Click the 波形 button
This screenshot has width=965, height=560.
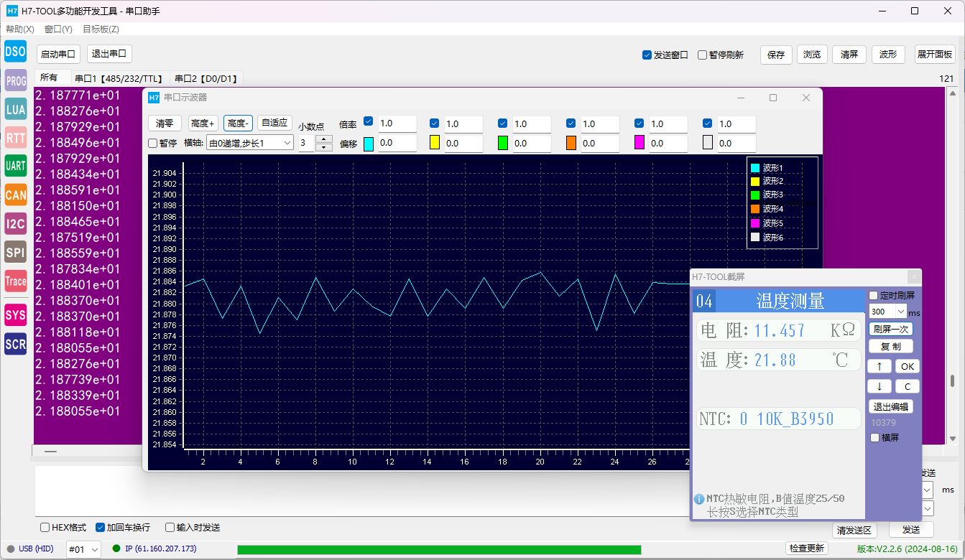click(888, 55)
